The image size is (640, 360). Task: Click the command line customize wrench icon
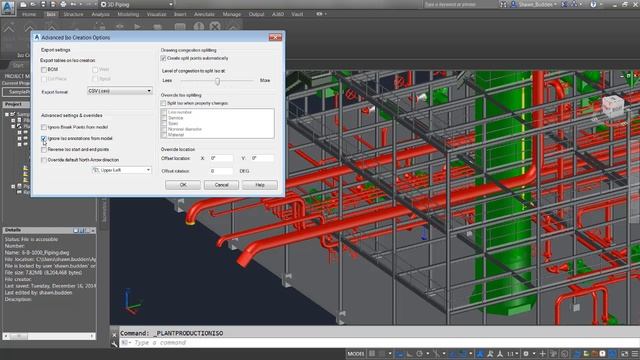tap(114, 343)
